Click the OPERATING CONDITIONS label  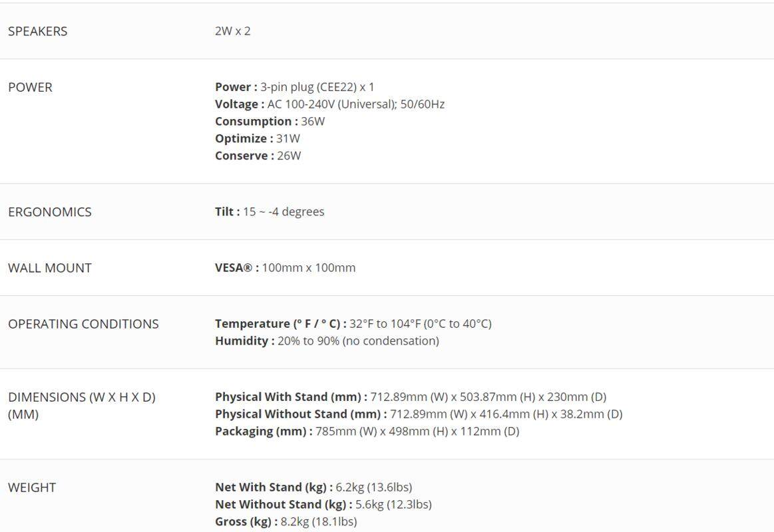[x=83, y=324]
